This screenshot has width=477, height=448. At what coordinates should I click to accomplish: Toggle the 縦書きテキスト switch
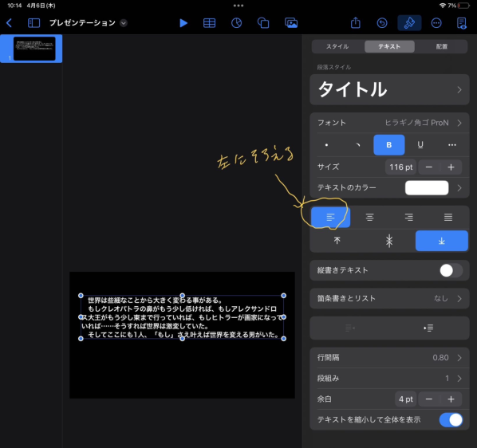tap(451, 270)
